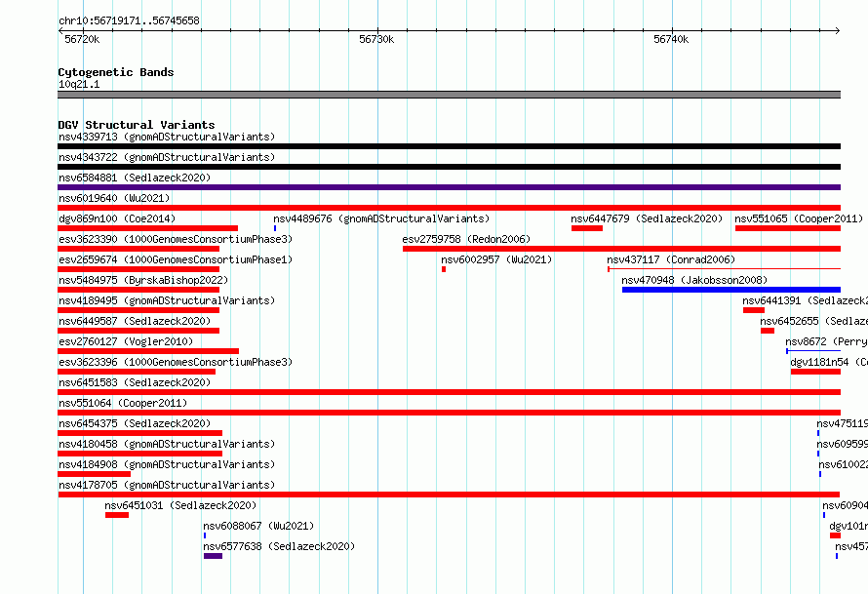Click the short red nsv4184908 bar
Screen dimensions: 868x594
pyautogui.click(x=94, y=474)
